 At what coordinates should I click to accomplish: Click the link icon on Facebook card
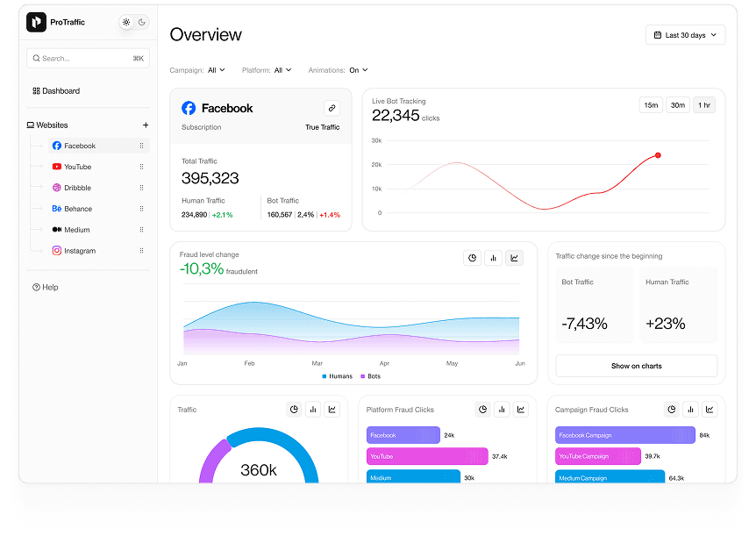pyautogui.click(x=332, y=108)
